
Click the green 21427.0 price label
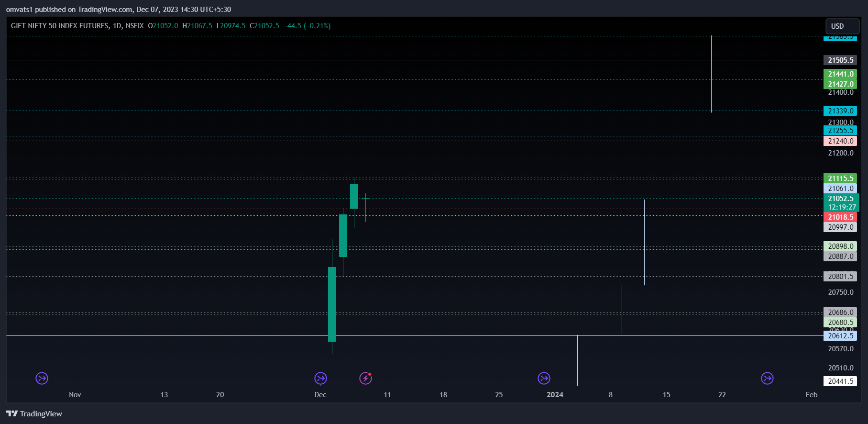pyautogui.click(x=840, y=84)
